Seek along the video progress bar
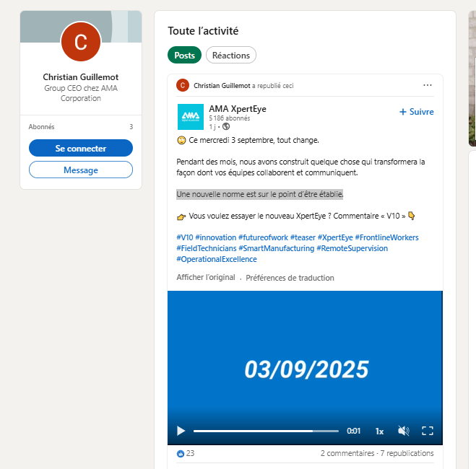 266,431
